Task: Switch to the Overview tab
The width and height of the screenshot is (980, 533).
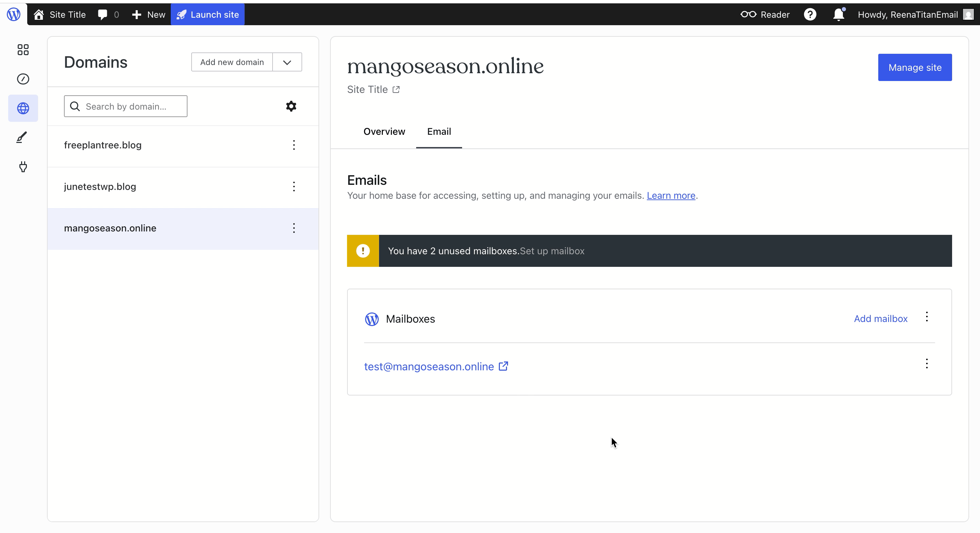Action: point(384,132)
